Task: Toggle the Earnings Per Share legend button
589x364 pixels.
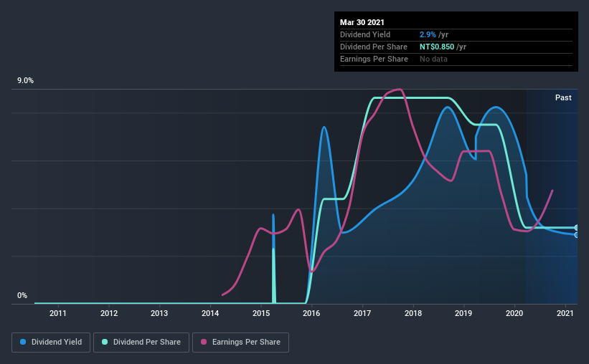Action: (x=240, y=343)
